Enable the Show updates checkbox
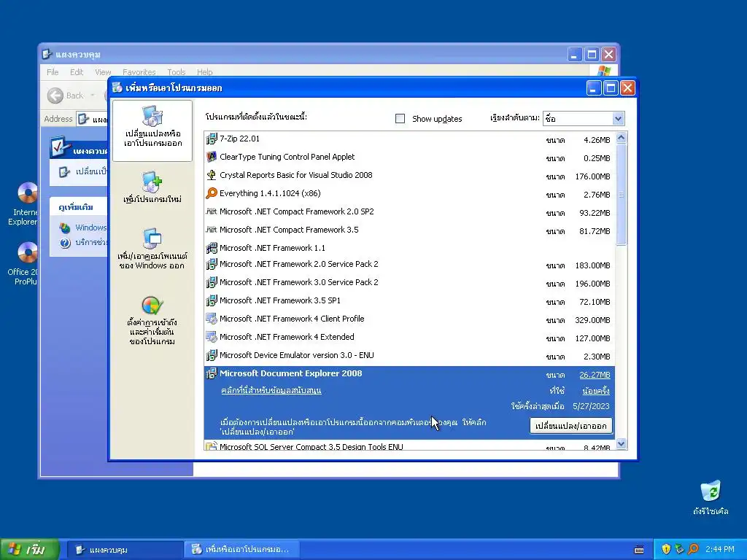This screenshot has height=560, width=747. point(400,119)
